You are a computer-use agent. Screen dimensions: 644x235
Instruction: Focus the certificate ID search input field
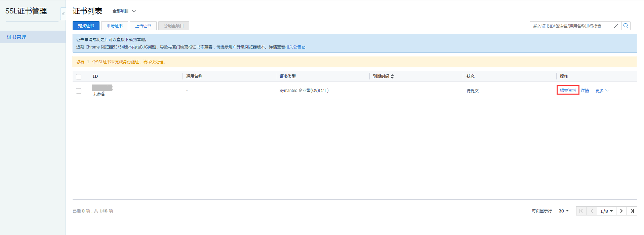(x=571, y=26)
